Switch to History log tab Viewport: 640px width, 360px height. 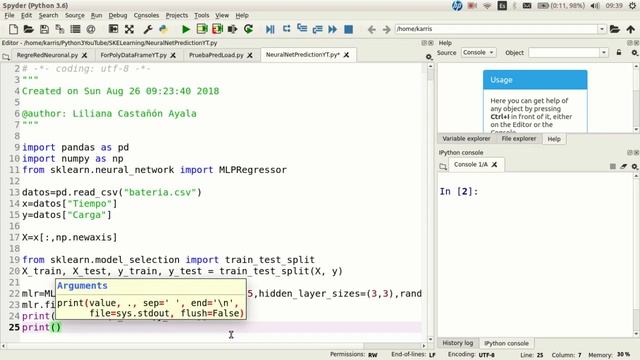(458, 343)
